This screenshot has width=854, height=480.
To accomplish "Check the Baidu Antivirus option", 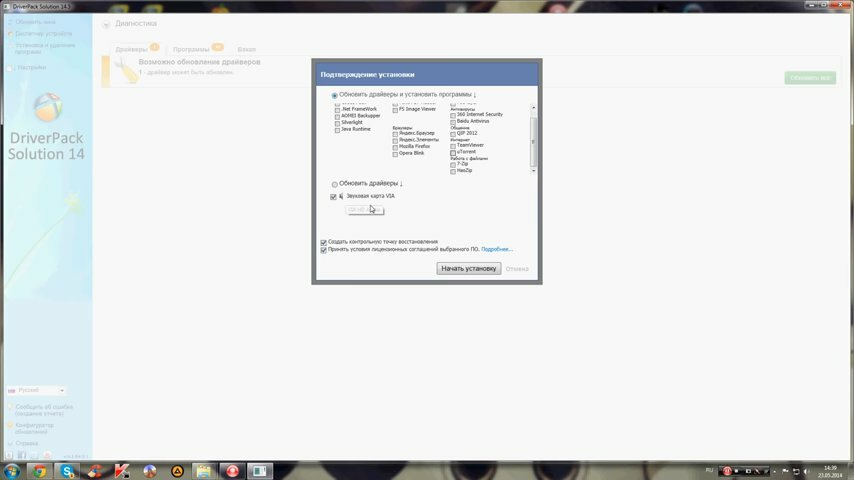I will (453, 122).
